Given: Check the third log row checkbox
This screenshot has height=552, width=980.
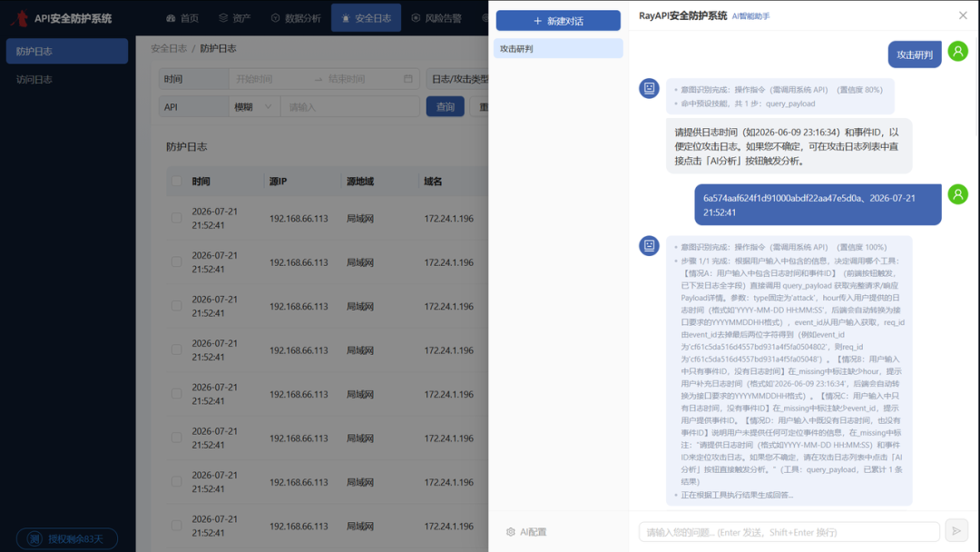Looking at the screenshot, I should click(x=176, y=306).
